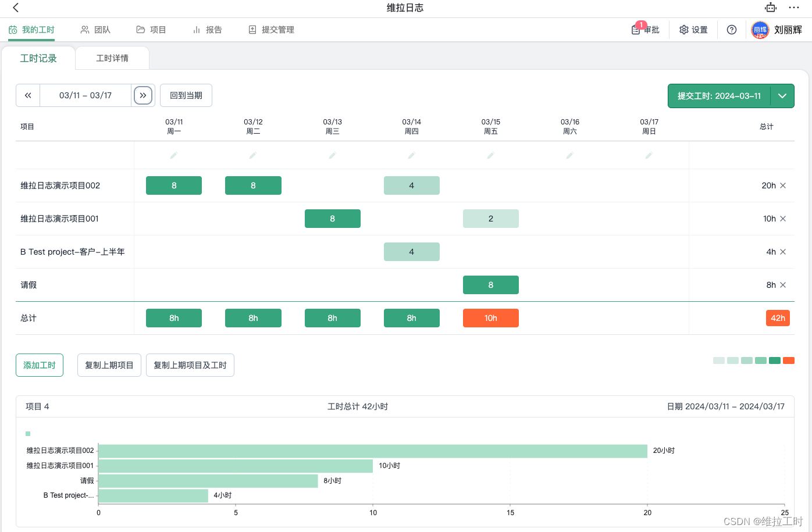Click the 请假 row label
The image size is (812, 532).
click(29, 285)
